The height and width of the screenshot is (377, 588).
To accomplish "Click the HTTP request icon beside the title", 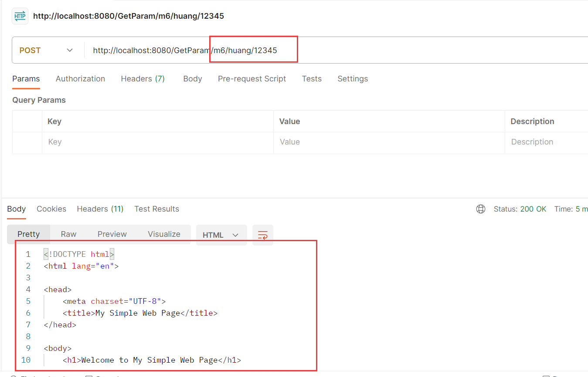I will 20,16.
